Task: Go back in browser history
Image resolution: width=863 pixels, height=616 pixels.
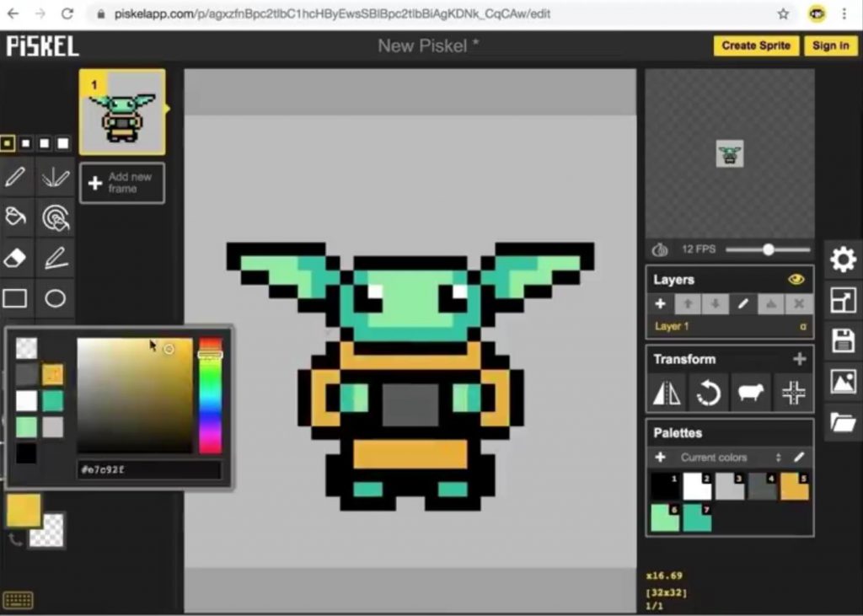Action: (13, 13)
